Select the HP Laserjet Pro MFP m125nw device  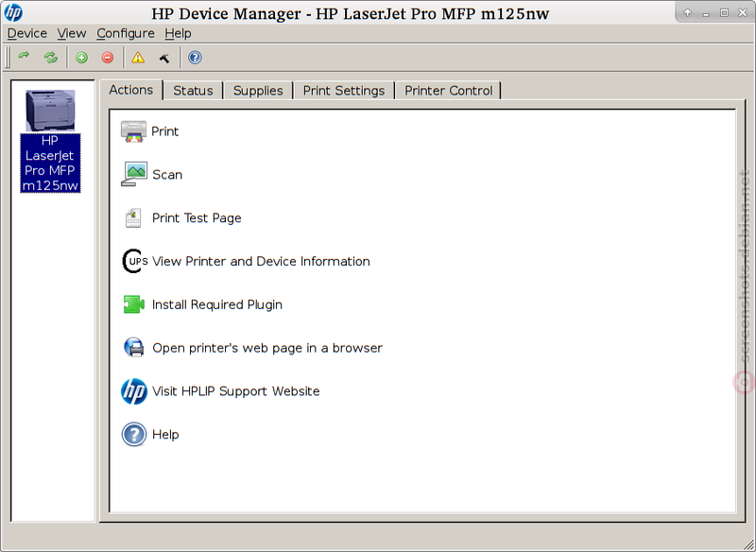[x=50, y=141]
